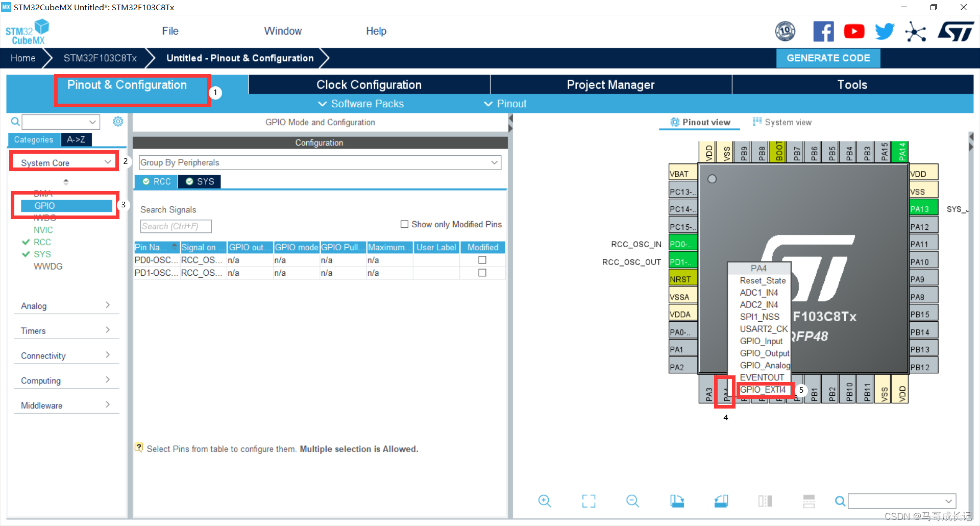Click the ST community network icon
The image size is (980, 526).
[915, 32]
